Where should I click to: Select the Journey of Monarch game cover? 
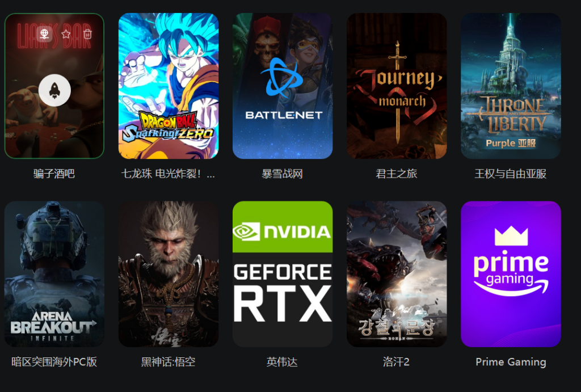tap(397, 86)
